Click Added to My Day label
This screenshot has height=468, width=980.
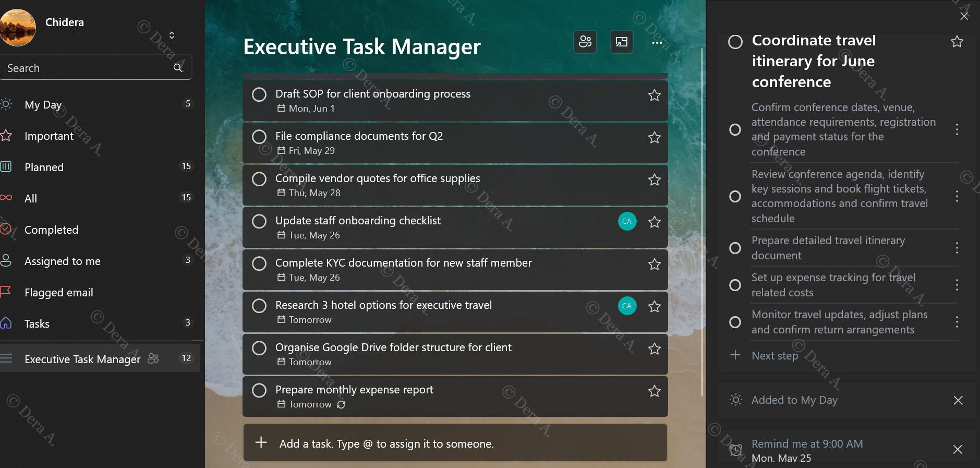pos(794,400)
